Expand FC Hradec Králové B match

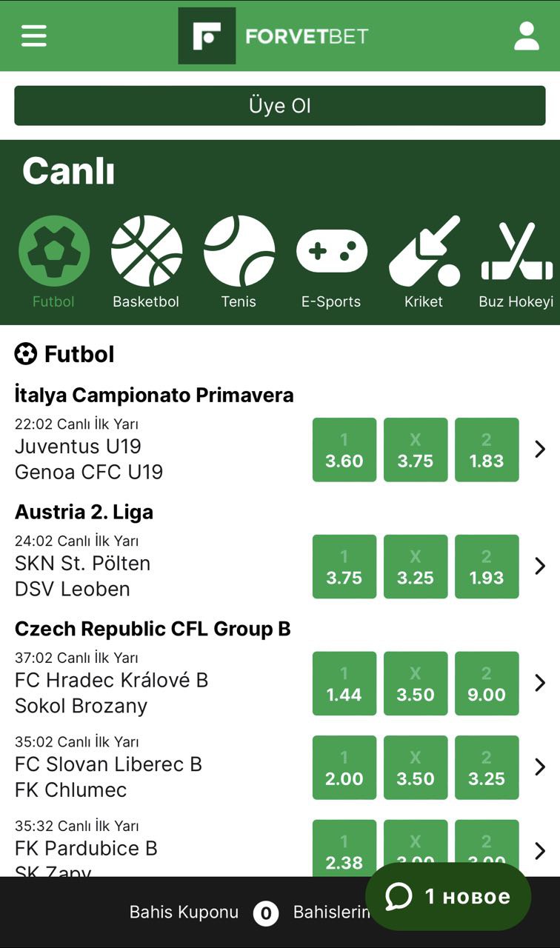pos(540,683)
